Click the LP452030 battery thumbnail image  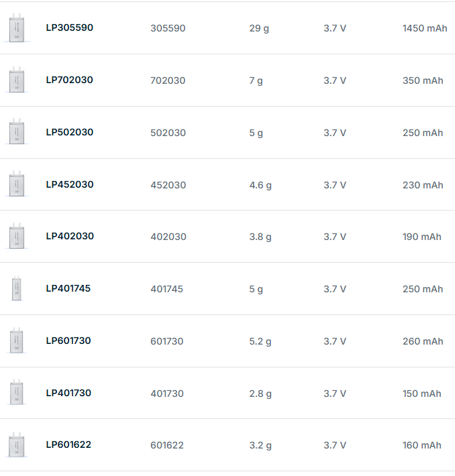point(17,184)
